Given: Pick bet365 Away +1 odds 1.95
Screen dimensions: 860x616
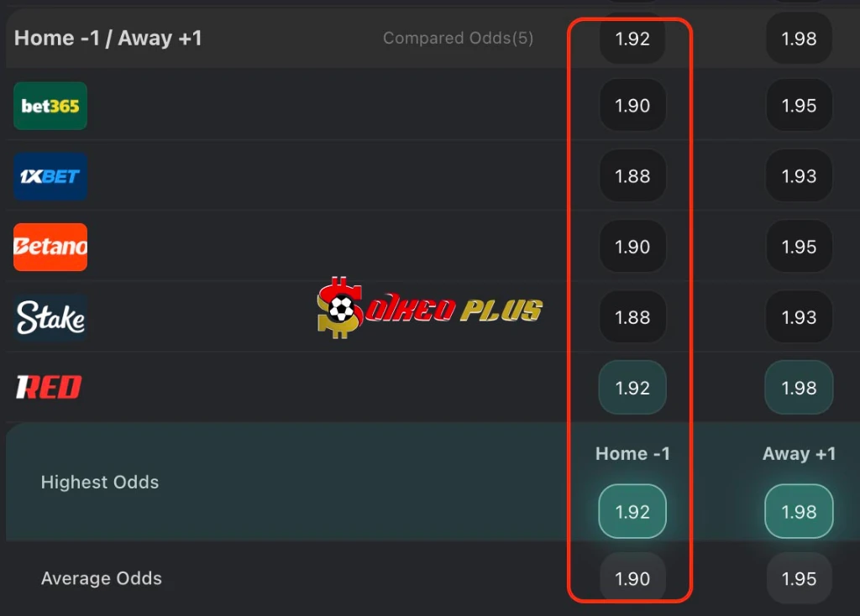Looking at the screenshot, I should point(800,105).
